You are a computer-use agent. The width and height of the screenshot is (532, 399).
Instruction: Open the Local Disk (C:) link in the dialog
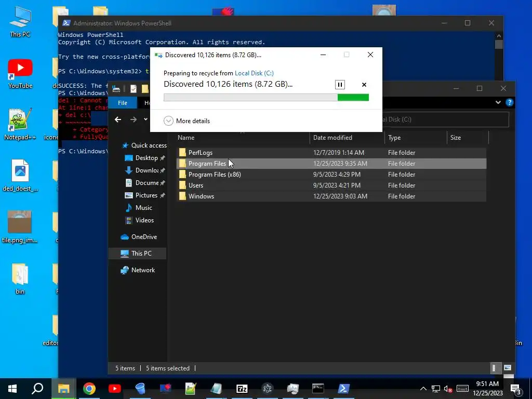point(254,73)
